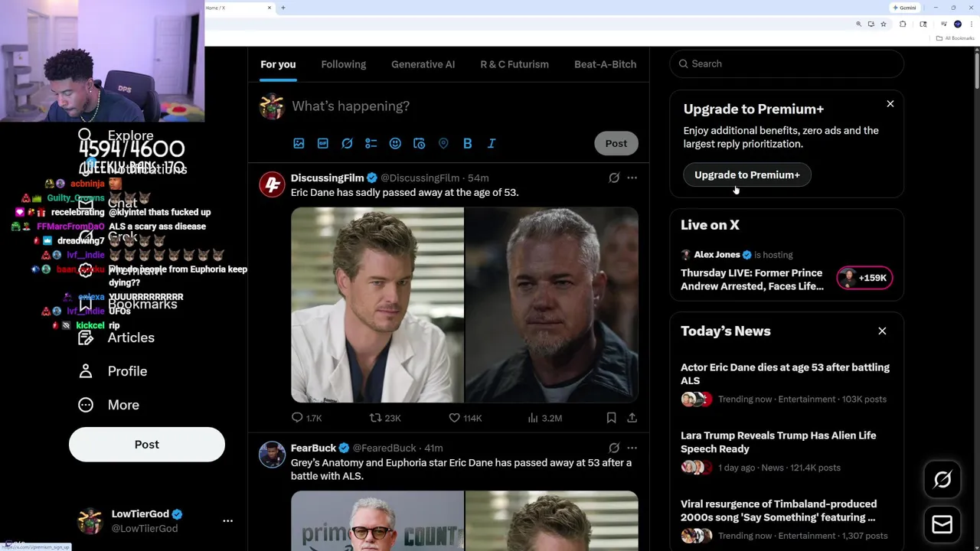Click Grok explain icon on FearBuck post
Image resolution: width=980 pixels, height=551 pixels.
[x=614, y=448]
